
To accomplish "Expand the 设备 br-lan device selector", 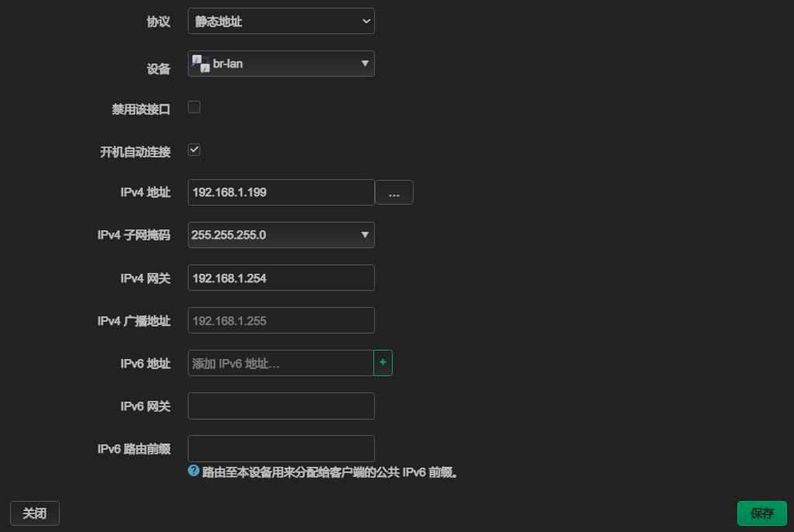I will (x=281, y=64).
